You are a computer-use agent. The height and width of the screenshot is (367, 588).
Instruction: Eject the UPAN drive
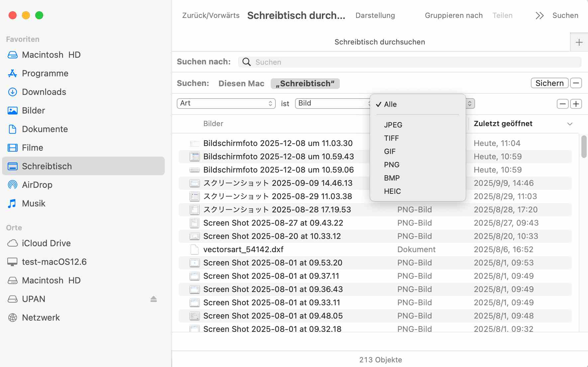tap(153, 299)
